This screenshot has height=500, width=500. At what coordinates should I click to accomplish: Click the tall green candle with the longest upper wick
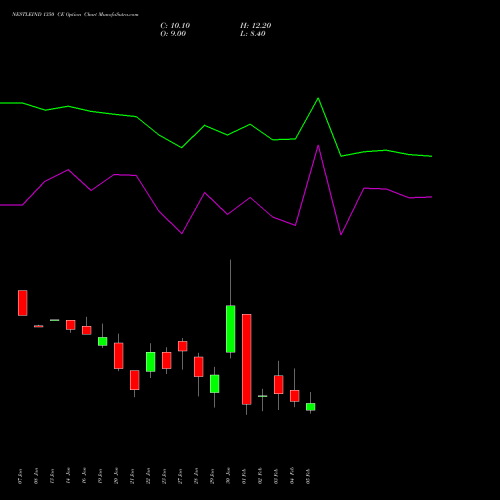pyautogui.click(x=231, y=329)
